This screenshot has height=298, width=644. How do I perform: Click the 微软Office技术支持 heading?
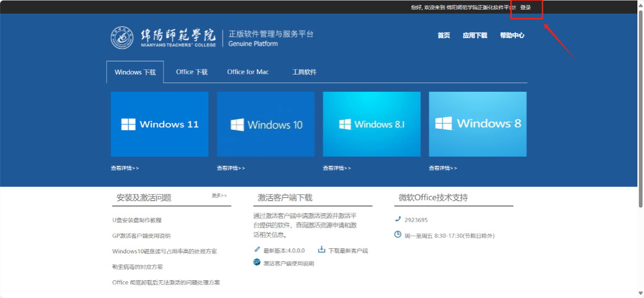click(433, 198)
